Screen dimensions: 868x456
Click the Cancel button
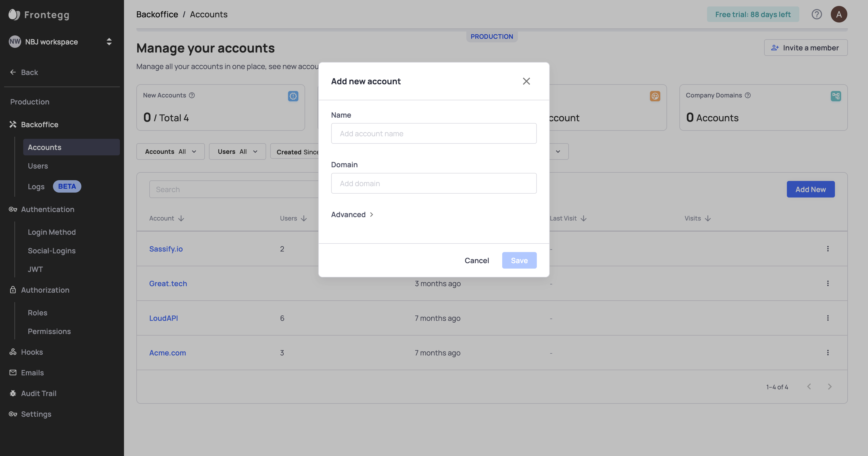476,260
